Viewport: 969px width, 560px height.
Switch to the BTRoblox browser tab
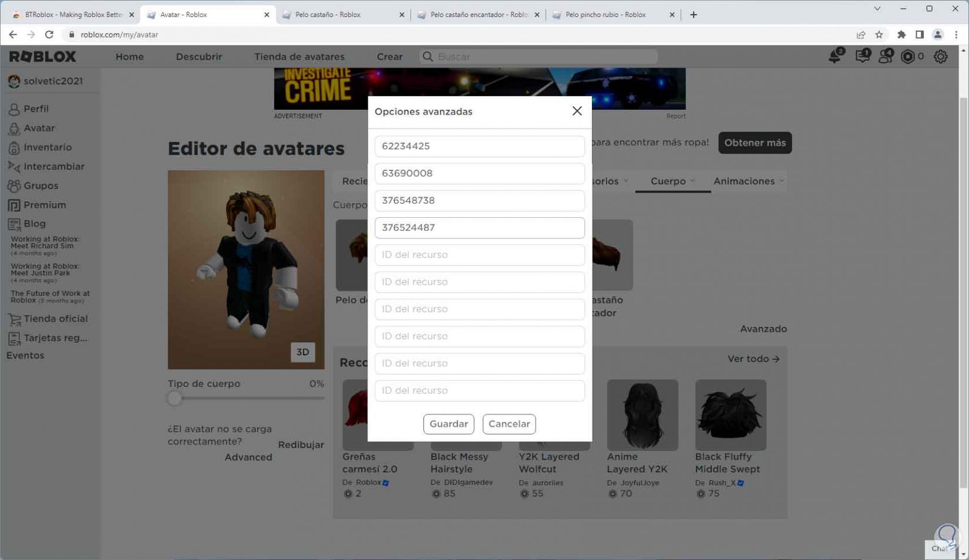point(73,15)
